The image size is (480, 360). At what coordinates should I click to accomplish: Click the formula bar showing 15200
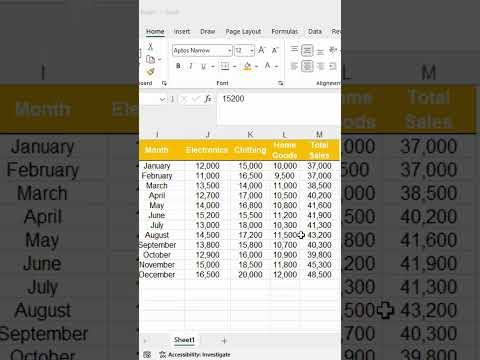coord(279,108)
